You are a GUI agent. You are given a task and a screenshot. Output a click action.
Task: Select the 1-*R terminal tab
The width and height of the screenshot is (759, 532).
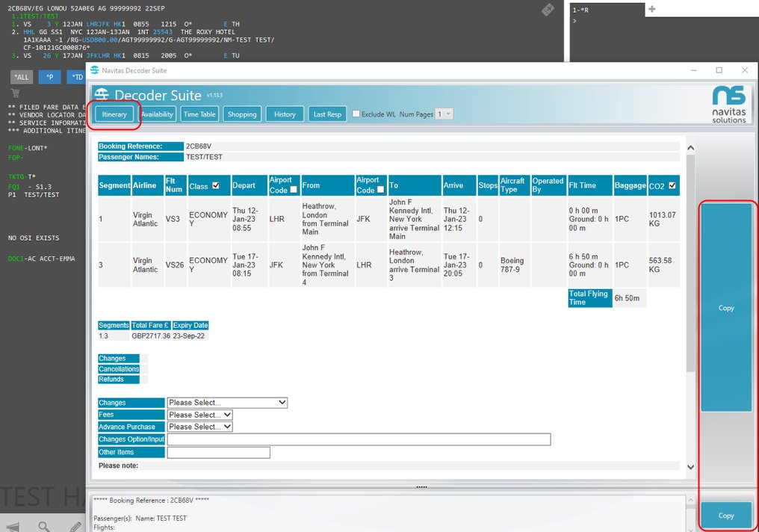point(607,10)
